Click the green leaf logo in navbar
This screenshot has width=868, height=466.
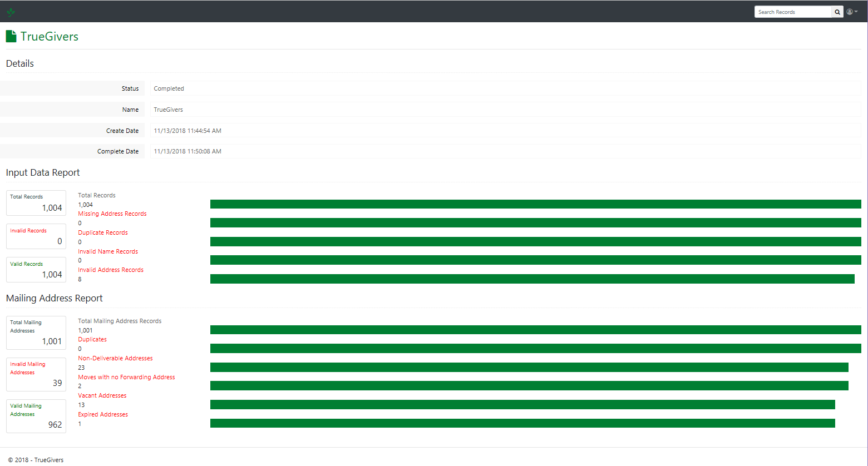point(11,12)
